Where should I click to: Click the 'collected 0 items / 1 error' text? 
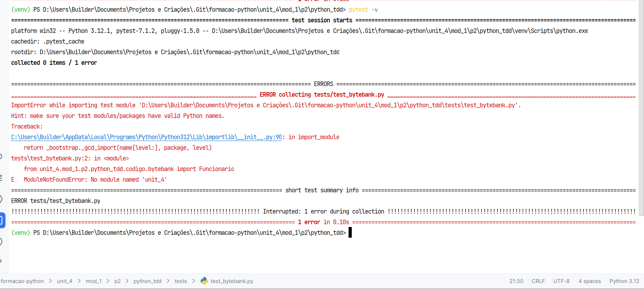[x=54, y=63]
